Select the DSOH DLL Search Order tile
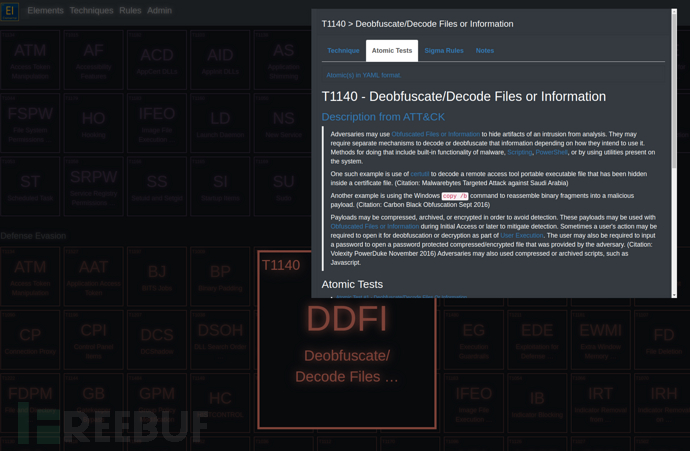Viewport: 690px width, 451px height. click(x=220, y=340)
